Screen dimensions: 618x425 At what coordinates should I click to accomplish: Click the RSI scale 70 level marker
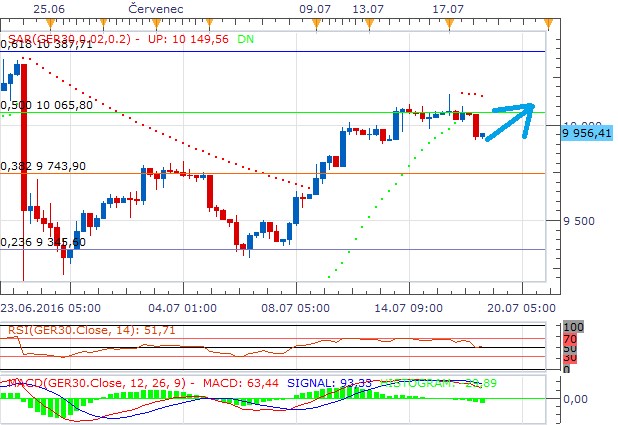point(570,340)
